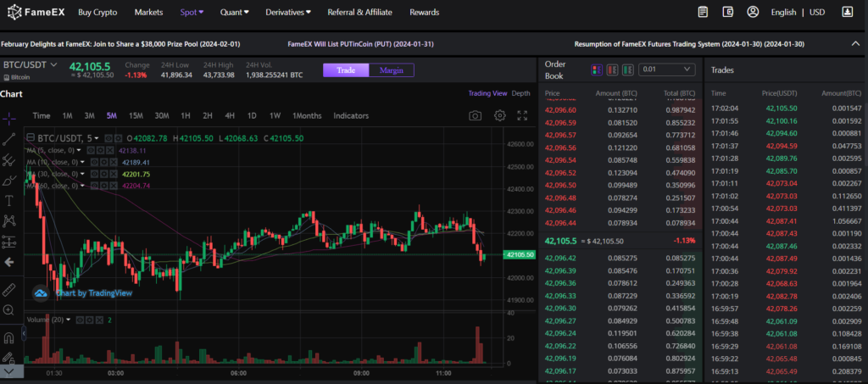Switch chart to 1H interval
The image size is (868, 384).
186,115
